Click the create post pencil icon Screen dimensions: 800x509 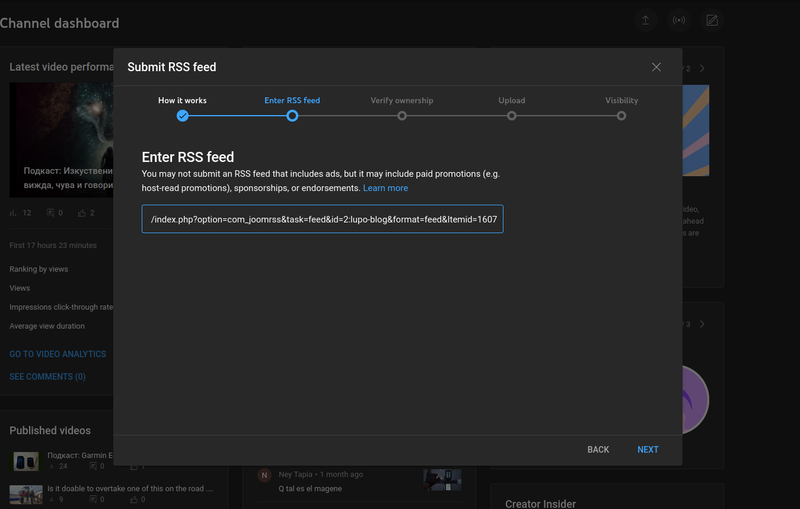712,20
